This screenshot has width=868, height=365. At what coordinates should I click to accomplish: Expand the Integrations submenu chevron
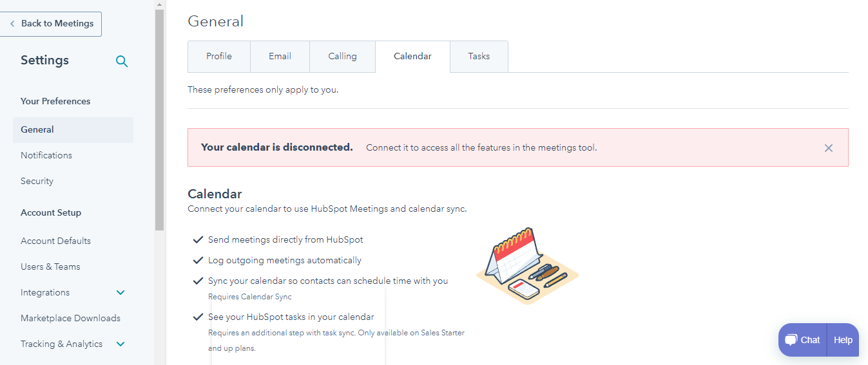[121, 292]
